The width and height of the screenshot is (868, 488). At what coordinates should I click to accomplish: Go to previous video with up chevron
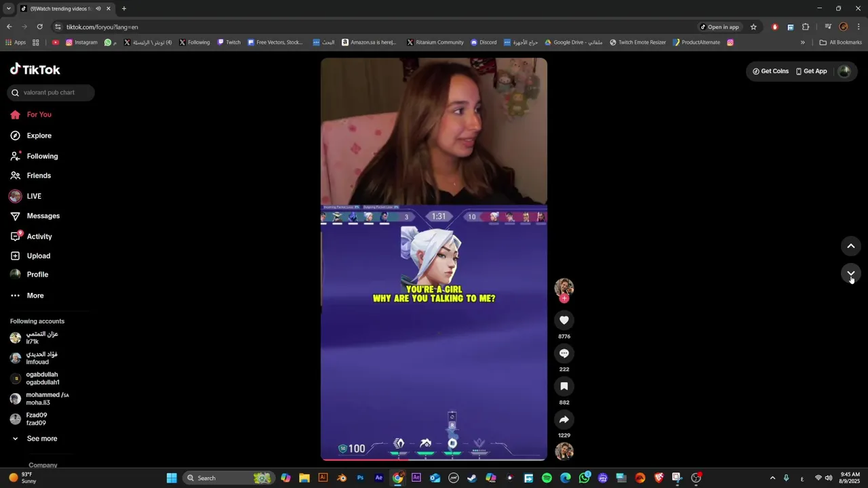tap(851, 246)
